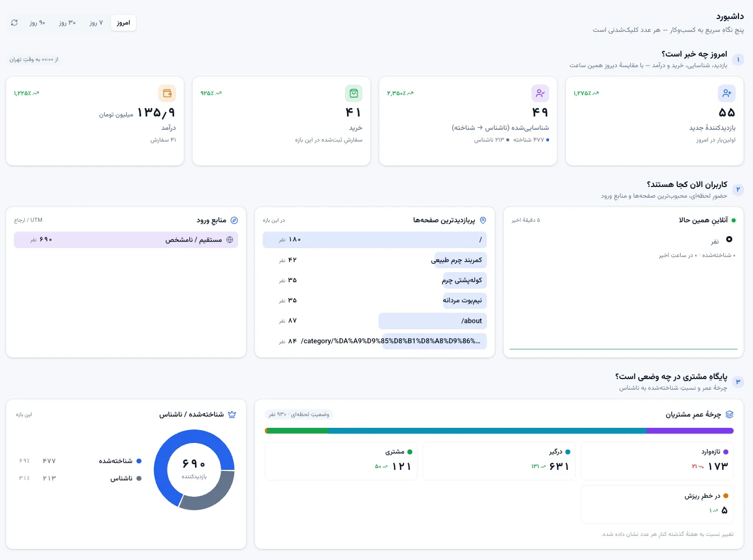Click the ۲,۳۵۰٪ trend indicator on the شناسایی‌شده card
The height and width of the screenshot is (560, 753).
click(400, 93)
